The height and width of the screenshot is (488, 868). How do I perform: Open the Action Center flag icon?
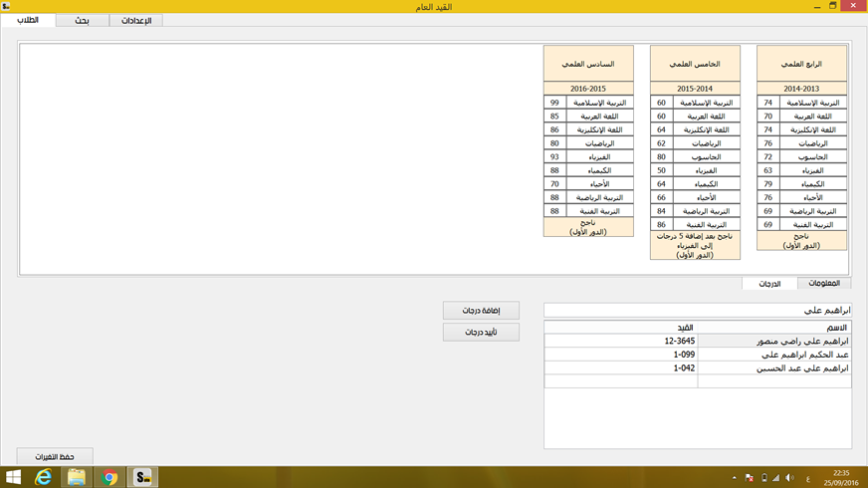click(x=748, y=478)
